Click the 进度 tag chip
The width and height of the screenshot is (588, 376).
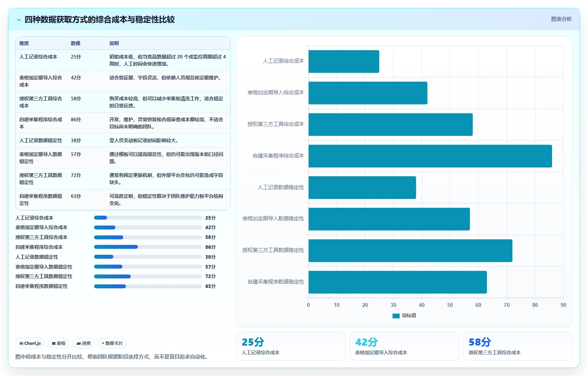[x=83, y=343]
